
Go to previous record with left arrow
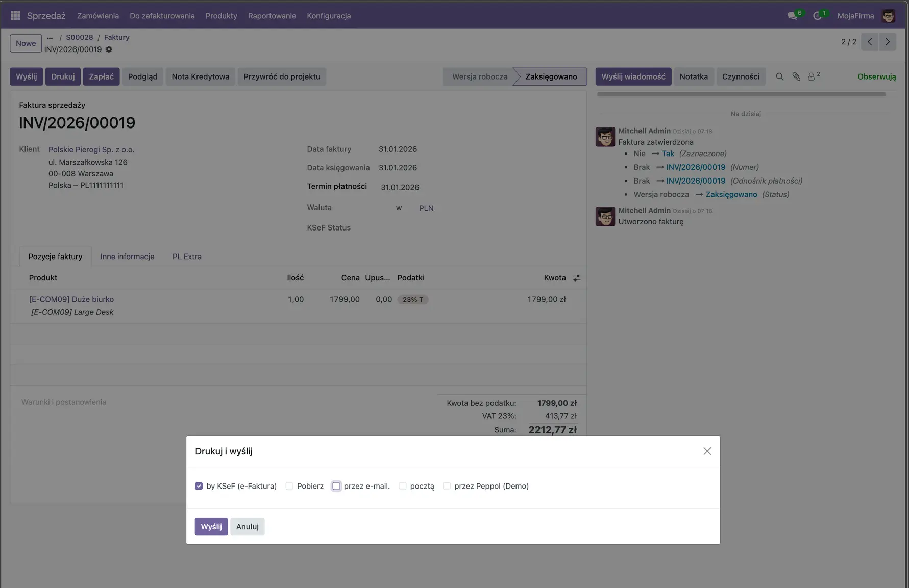coord(870,42)
